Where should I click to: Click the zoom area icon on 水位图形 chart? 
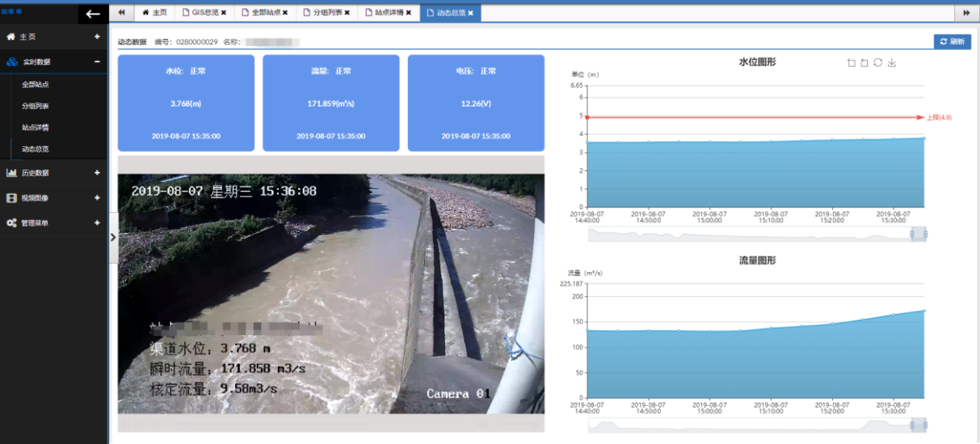pyautogui.click(x=851, y=63)
